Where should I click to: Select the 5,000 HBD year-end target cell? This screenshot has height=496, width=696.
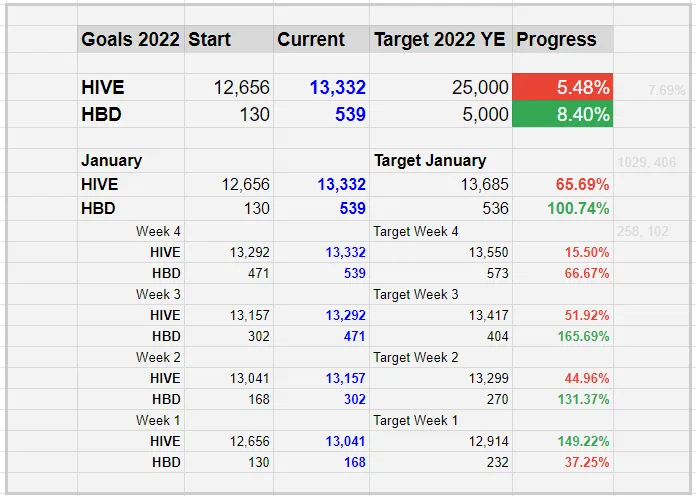click(x=441, y=114)
